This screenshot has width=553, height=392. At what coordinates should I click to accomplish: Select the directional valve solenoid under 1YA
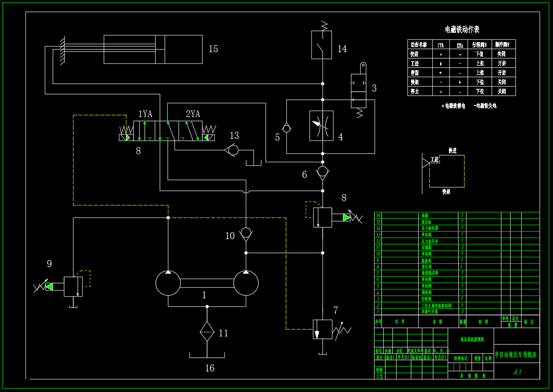click(126, 138)
